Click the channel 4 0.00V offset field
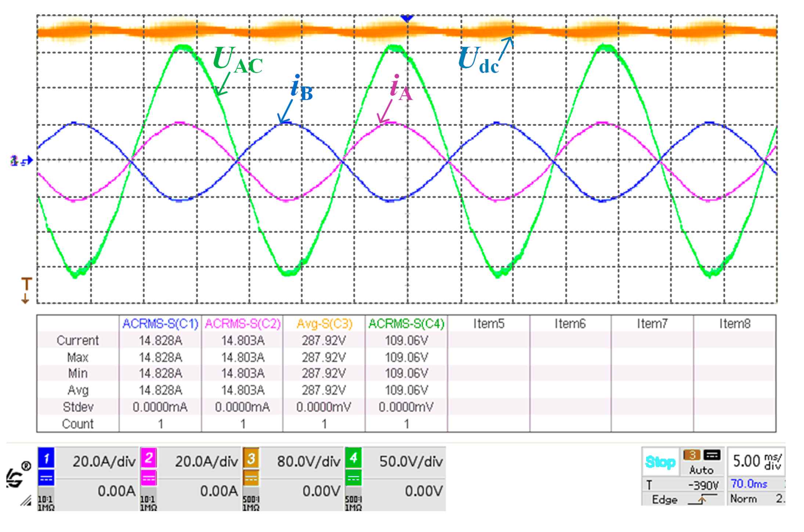 (423, 491)
